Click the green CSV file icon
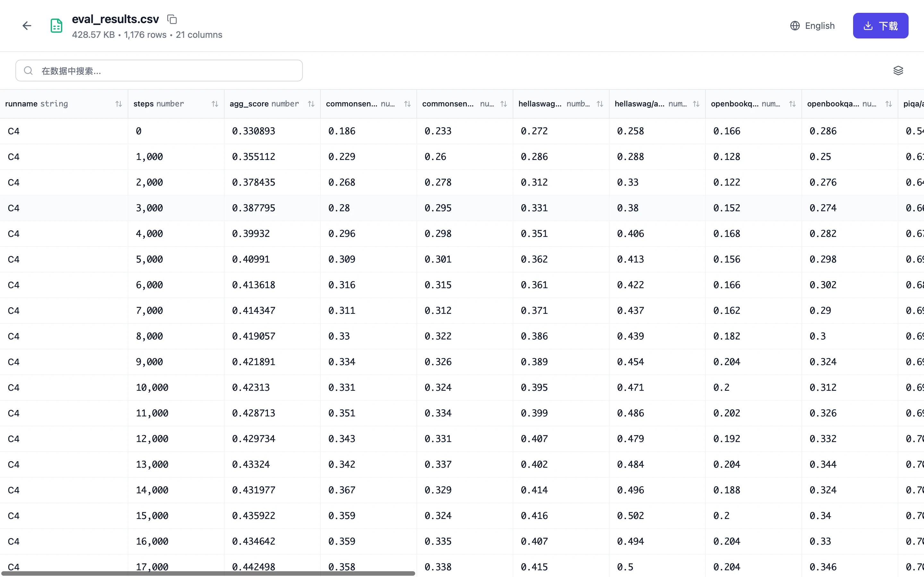This screenshot has width=924, height=577. 56,26
